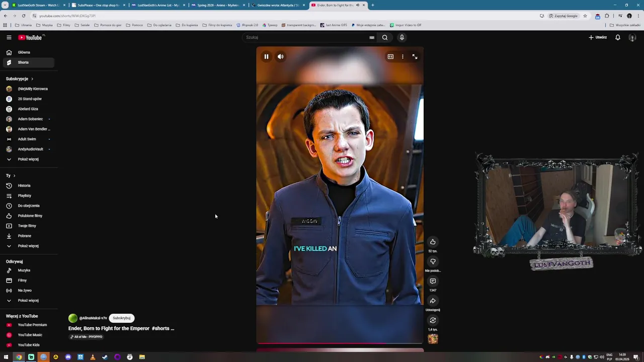Like the Short with thumbs up

[x=433, y=242]
